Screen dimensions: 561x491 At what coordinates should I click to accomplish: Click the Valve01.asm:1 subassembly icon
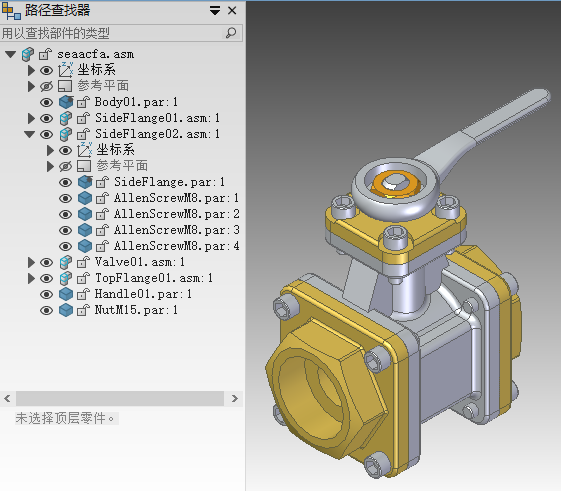click(x=65, y=262)
